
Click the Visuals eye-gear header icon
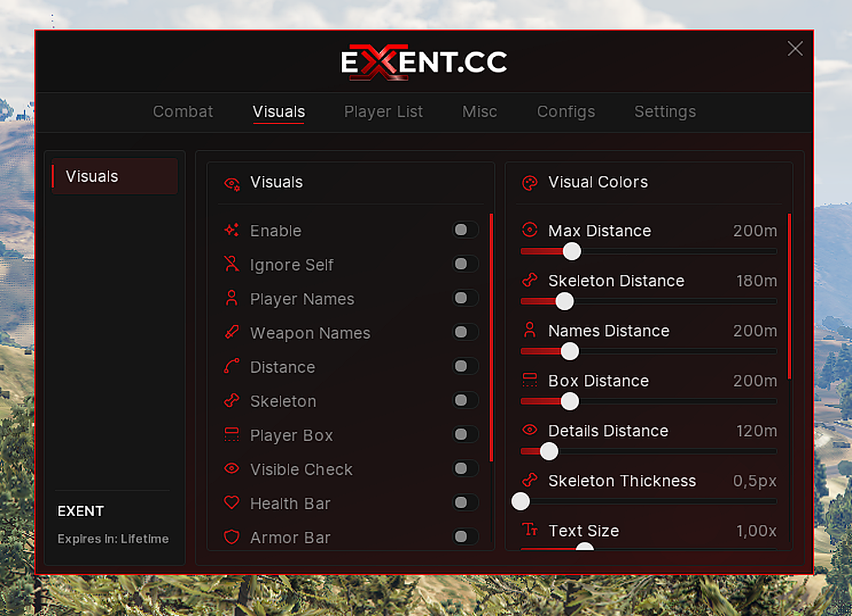pos(232,184)
